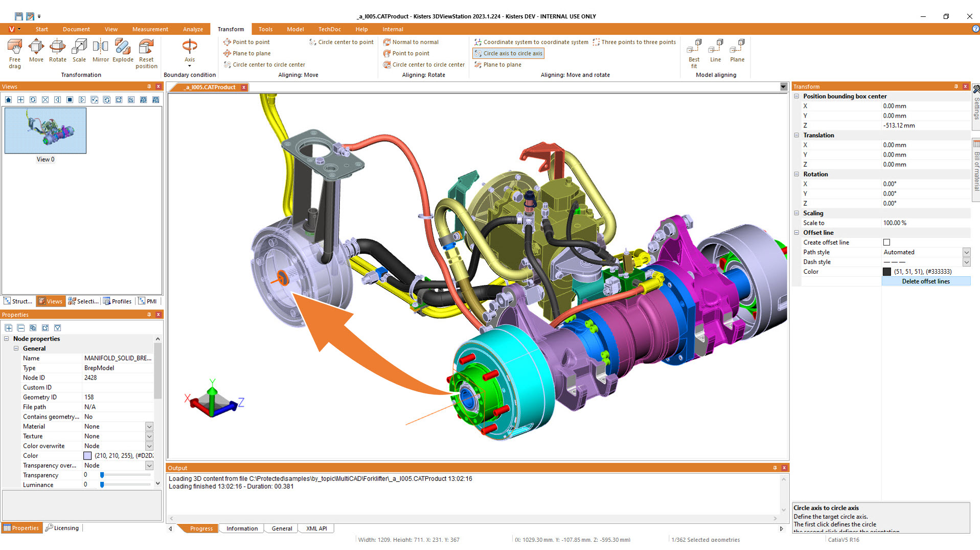Choose the Rotate transformation tool
The image size is (980, 550).
(57, 51)
